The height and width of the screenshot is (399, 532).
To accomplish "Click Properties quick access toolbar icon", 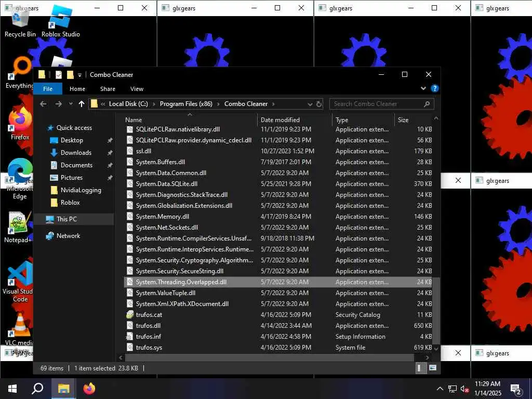I will point(59,75).
